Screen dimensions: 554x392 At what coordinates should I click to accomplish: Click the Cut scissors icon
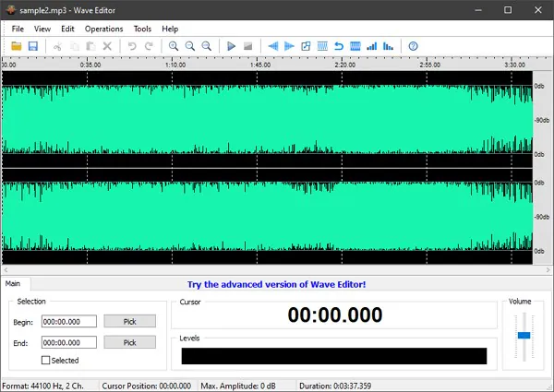[57, 46]
